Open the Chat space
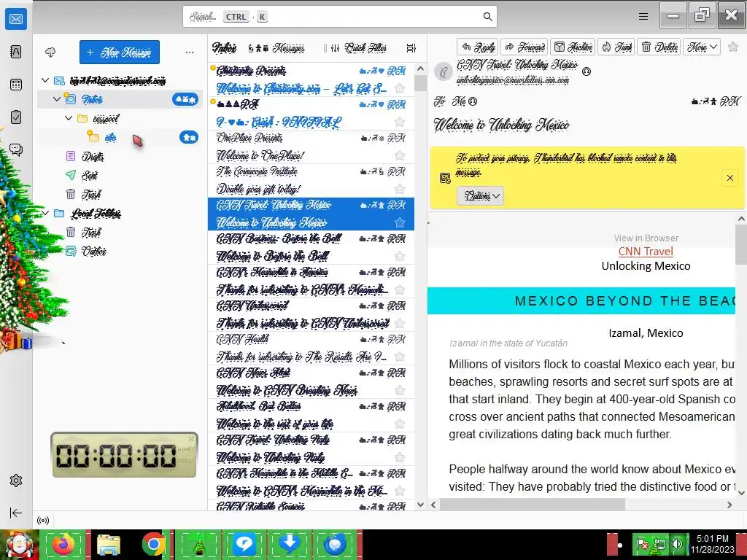This screenshot has height=560, width=747. click(x=16, y=150)
